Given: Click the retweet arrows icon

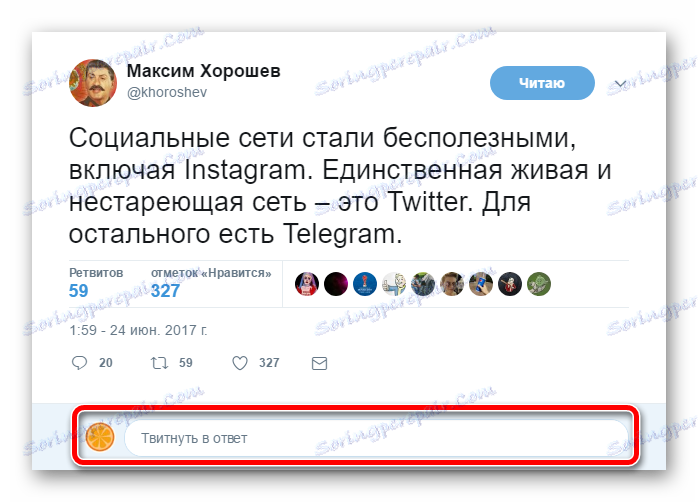Looking at the screenshot, I should click(159, 363).
